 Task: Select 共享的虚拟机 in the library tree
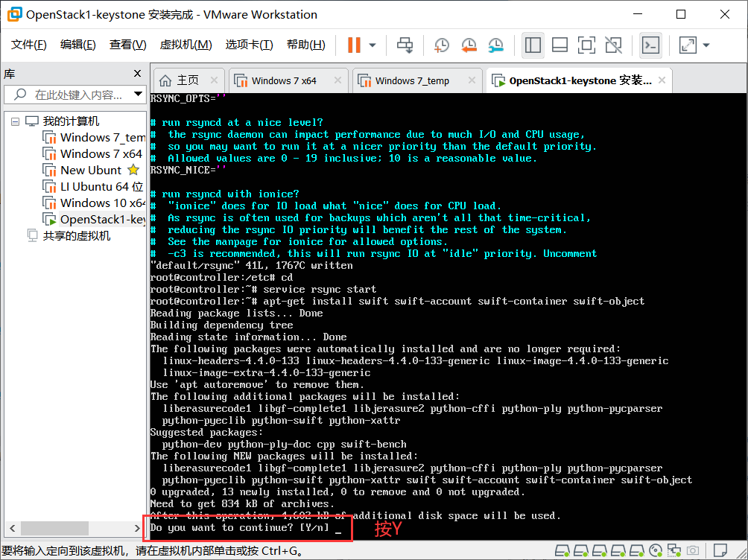tap(76, 236)
